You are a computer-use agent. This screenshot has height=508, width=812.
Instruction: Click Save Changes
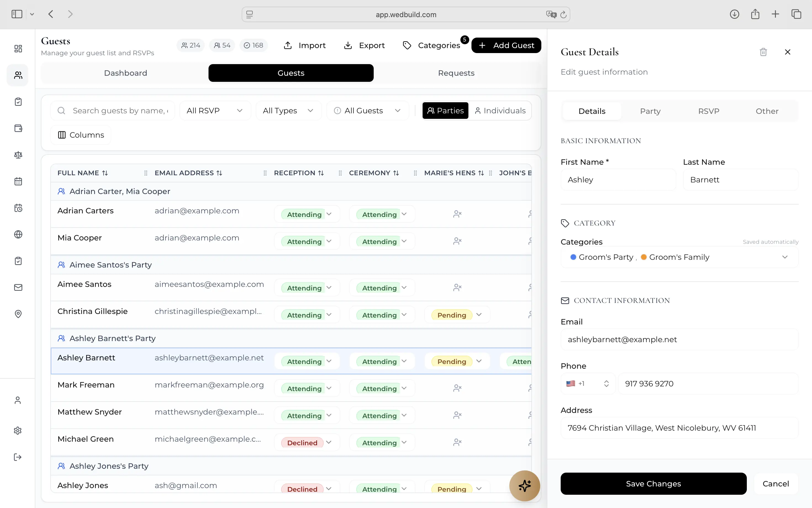[653, 483]
